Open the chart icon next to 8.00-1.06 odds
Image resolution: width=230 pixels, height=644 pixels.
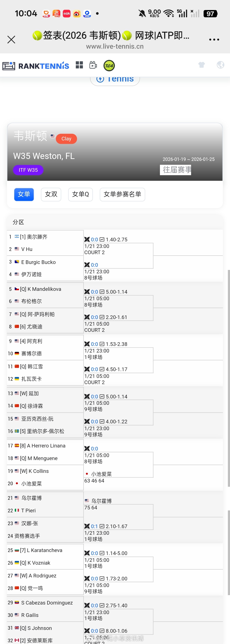tap(102, 631)
